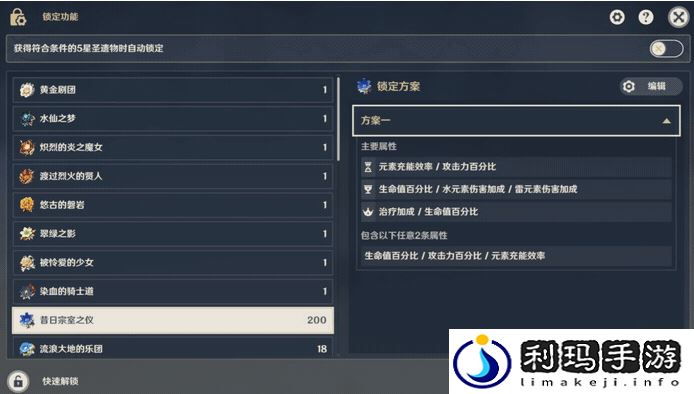
Task: Click 悠古的磐岩 set icon
Action: tap(27, 205)
